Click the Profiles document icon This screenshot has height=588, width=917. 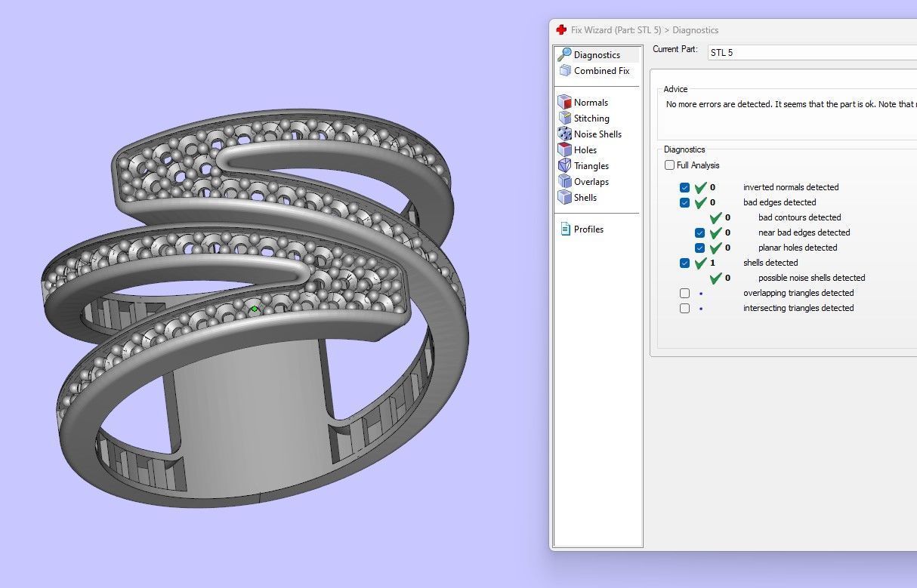[565, 229]
